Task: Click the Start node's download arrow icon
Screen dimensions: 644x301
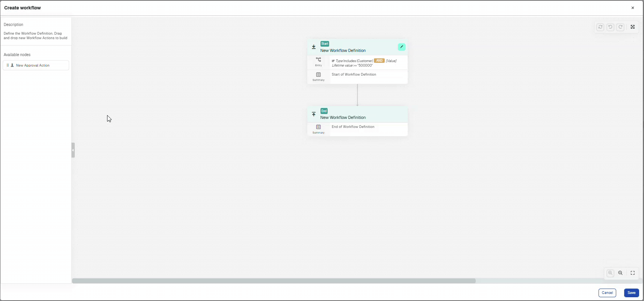Action: point(314,47)
